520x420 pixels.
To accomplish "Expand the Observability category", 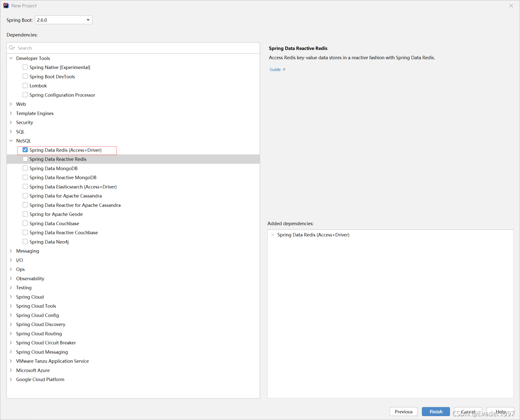I will 11,278.
